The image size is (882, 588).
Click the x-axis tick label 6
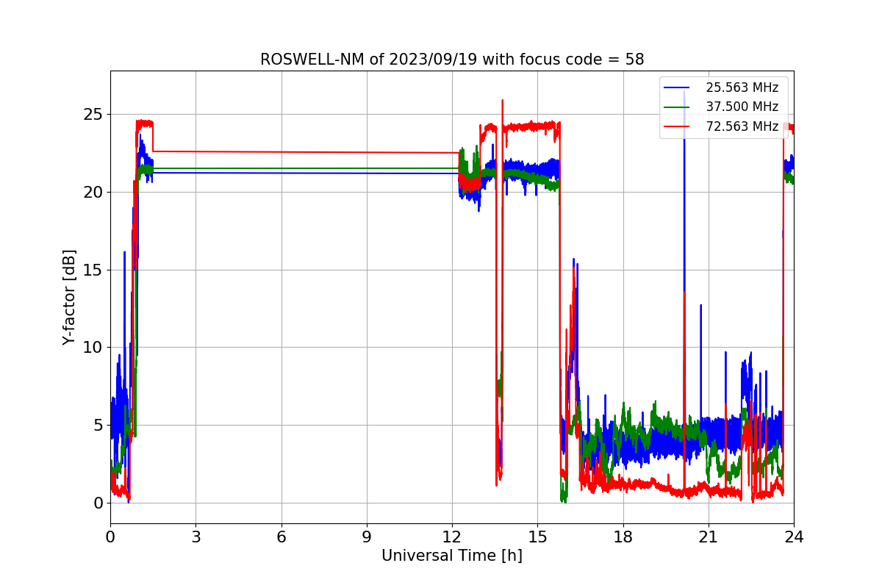point(281,537)
